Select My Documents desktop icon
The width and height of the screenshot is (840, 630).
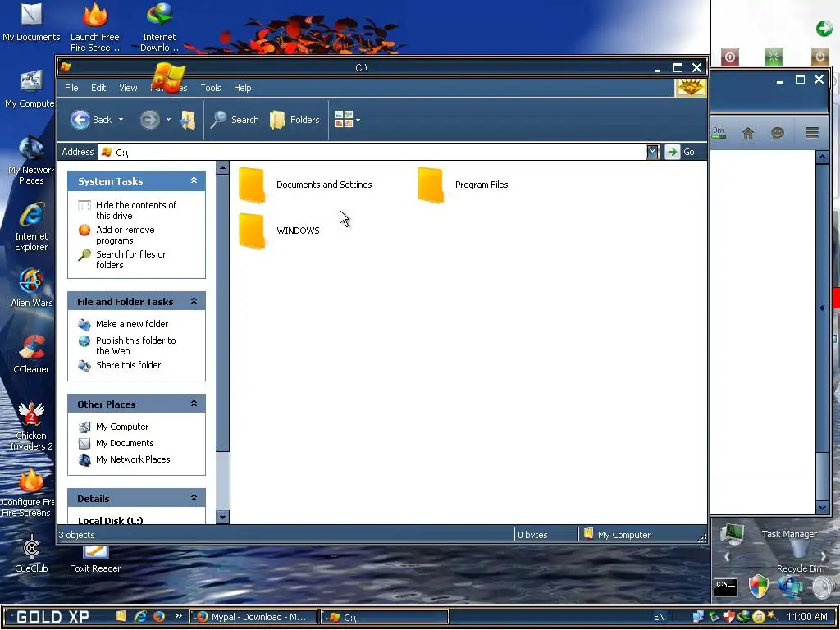pos(31,23)
